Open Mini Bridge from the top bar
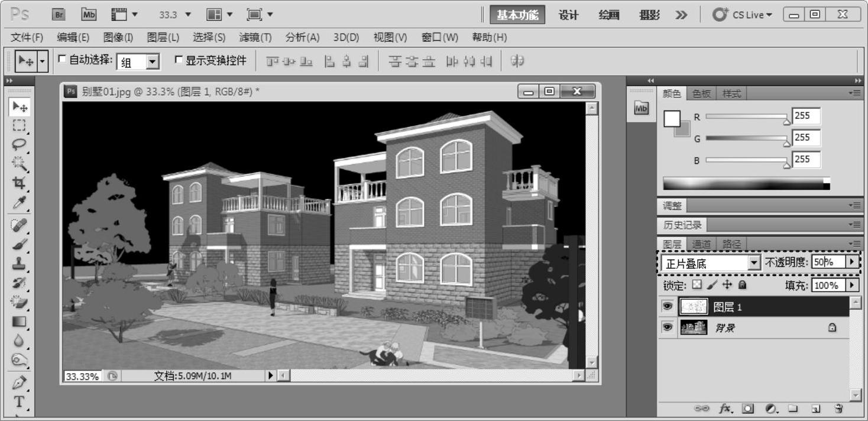This screenshot has height=421, width=868. [89, 14]
